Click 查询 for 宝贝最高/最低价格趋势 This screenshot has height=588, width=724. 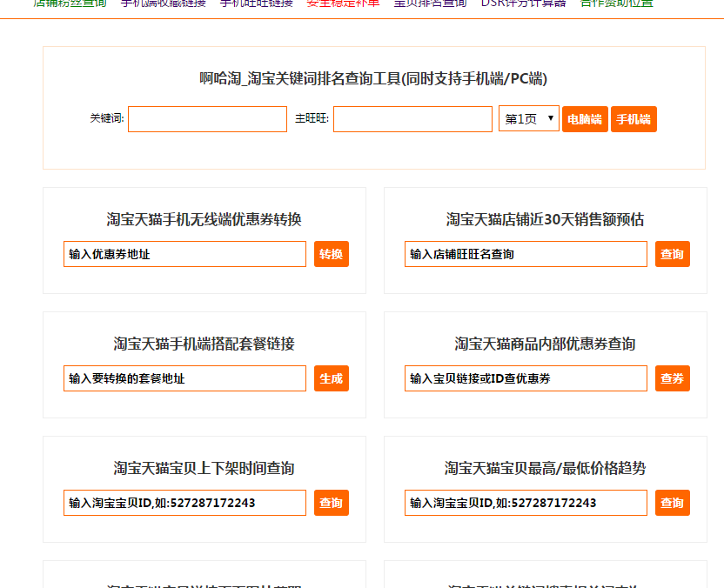(672, 503)
